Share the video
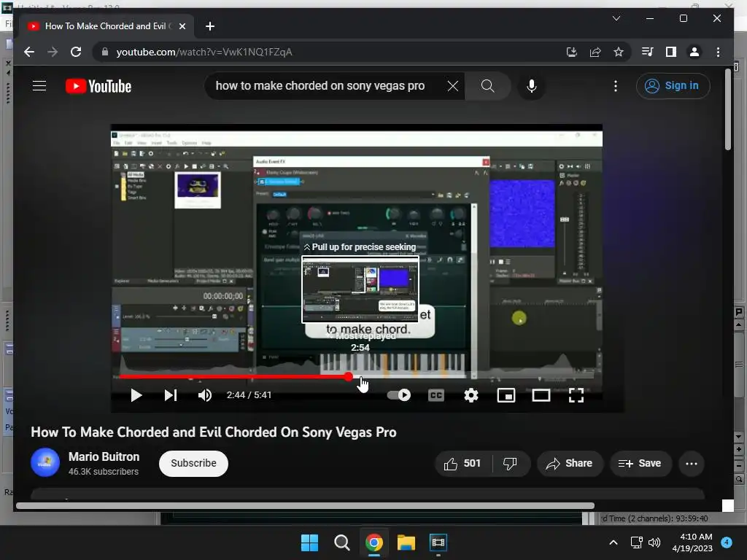Image resolution: width=747 pixels, height=560 pixels. (570, 463)
